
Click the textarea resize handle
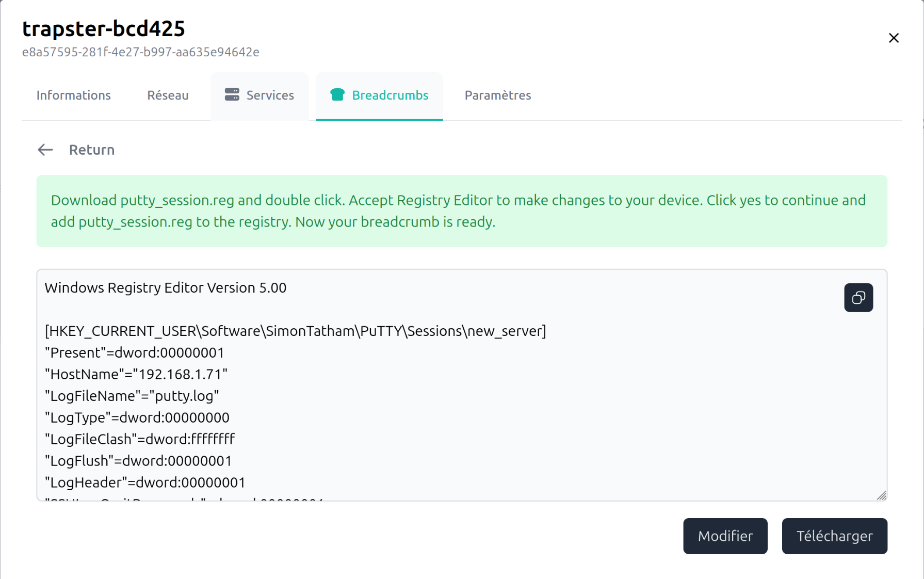pyautogui.click(x=881, y=495)
